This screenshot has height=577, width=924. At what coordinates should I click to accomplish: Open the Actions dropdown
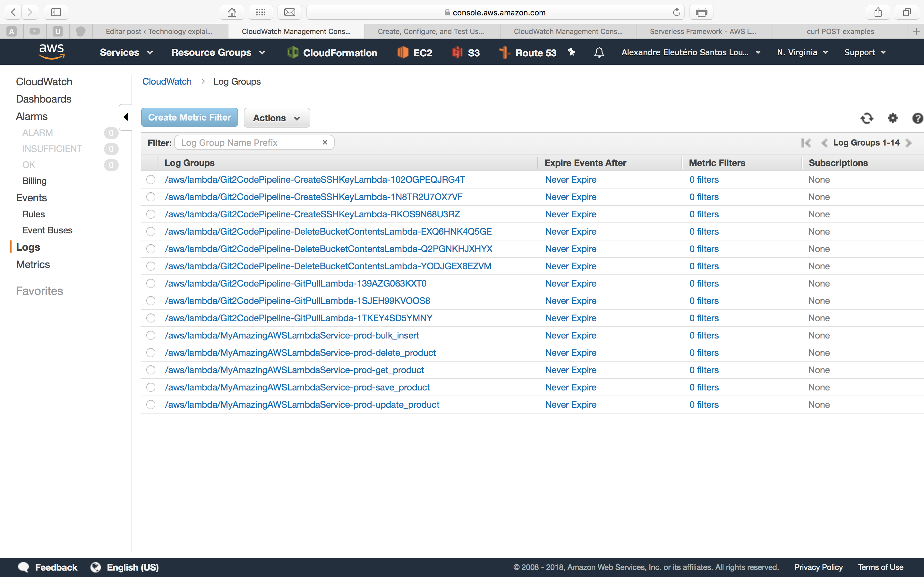(277, 118)
